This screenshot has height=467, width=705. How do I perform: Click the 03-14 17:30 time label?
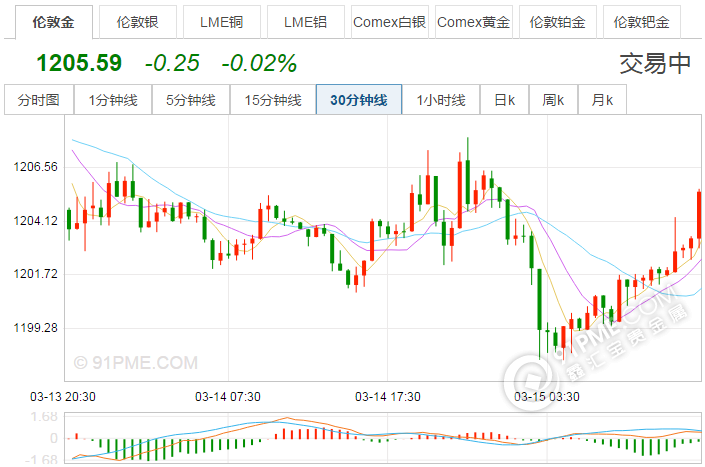click(388, 397)
